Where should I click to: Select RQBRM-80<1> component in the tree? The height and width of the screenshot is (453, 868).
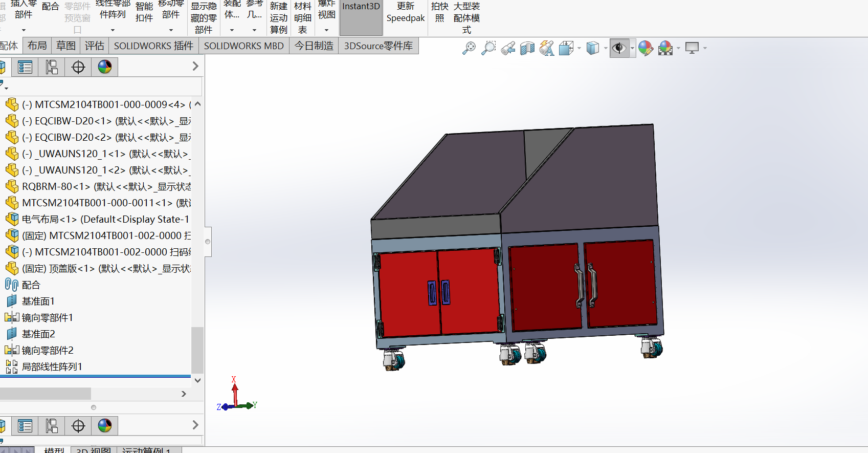98,187
